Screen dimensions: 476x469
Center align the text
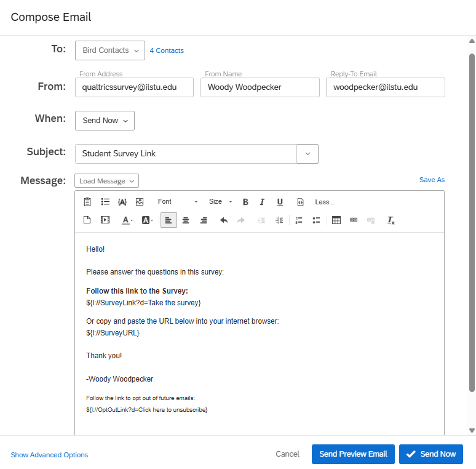(x=186, y=220)
